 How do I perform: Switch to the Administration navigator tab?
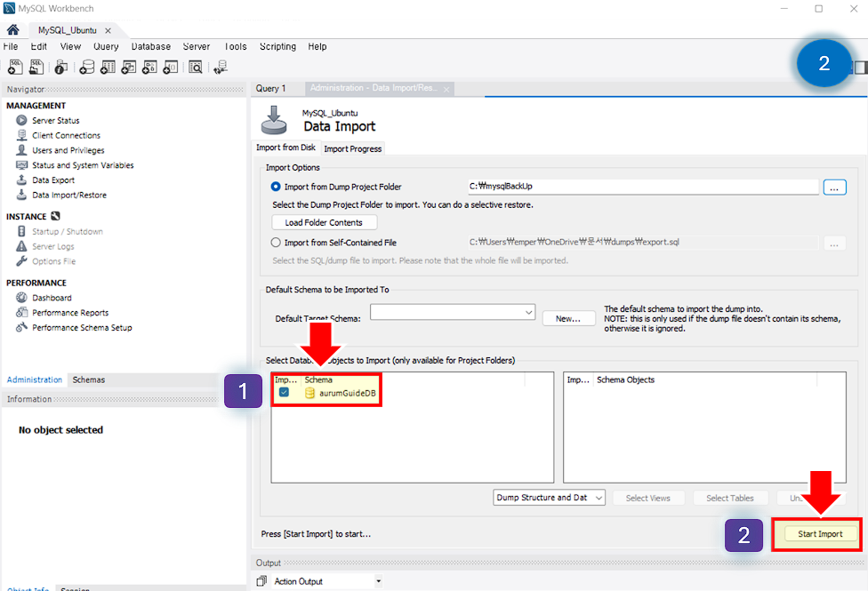coord(35,379)
